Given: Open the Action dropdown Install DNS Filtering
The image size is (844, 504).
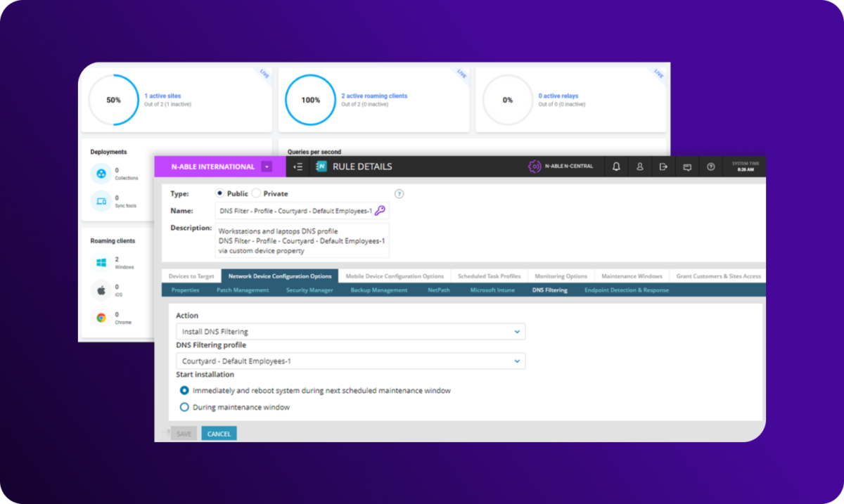Looking at the screenshot, I should coord(350,331).
